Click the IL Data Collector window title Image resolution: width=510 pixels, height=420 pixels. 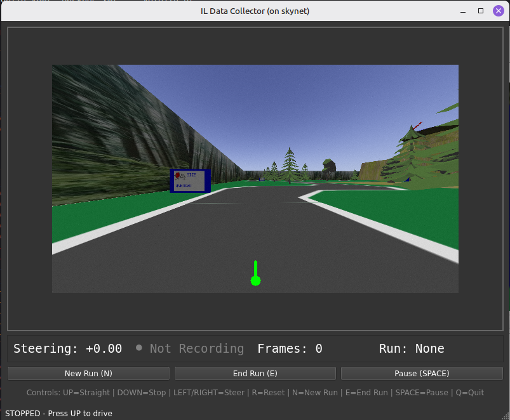(x=255, y=11)
